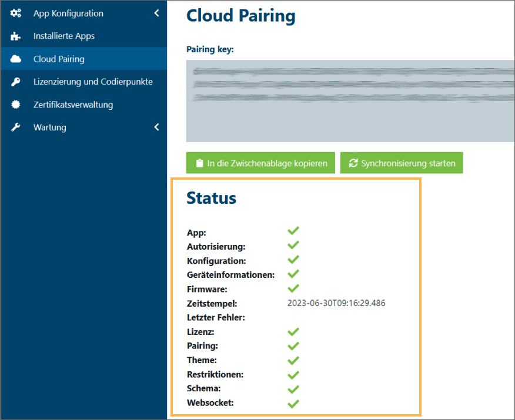Viewport: 515px width, 420px height.
Task: Open the App Konfiguration menu item
Action: coord(84,13)
